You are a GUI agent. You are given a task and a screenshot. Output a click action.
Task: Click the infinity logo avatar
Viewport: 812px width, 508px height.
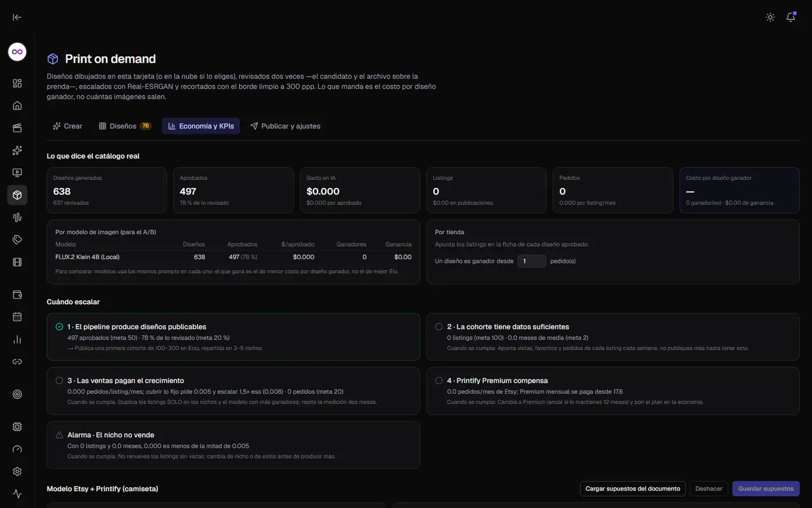[x=17, y=52]
